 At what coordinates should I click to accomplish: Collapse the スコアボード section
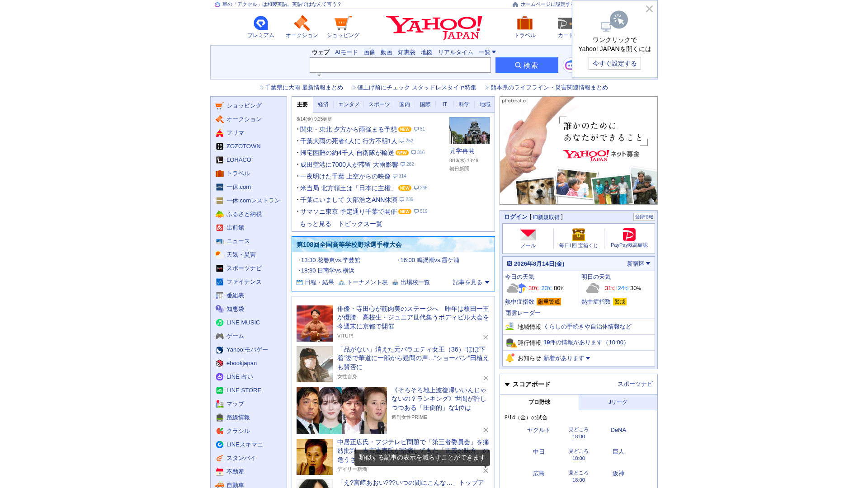click(x=507, y=385)
